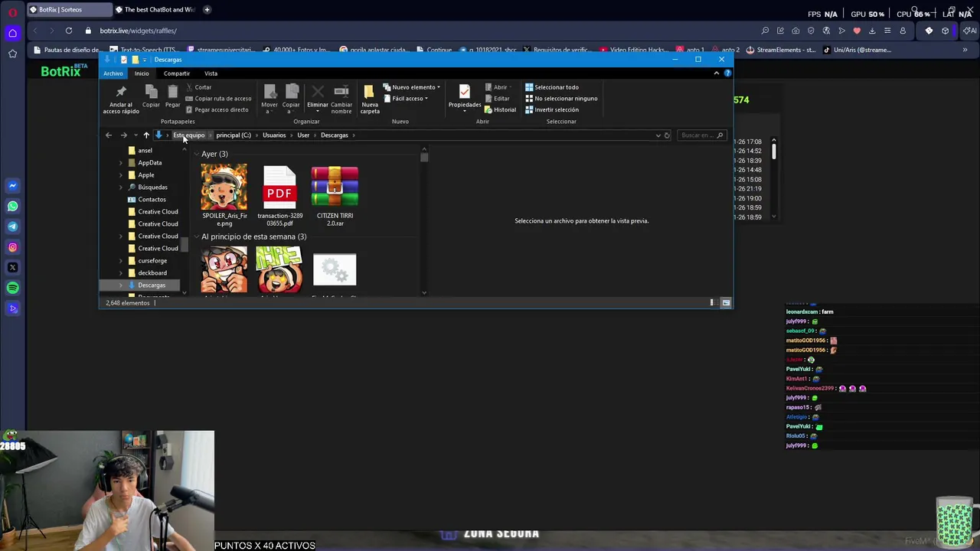Screen dimensions: 980x551
Task: Click the Cortar scissors option
Action: pos(198,87)
